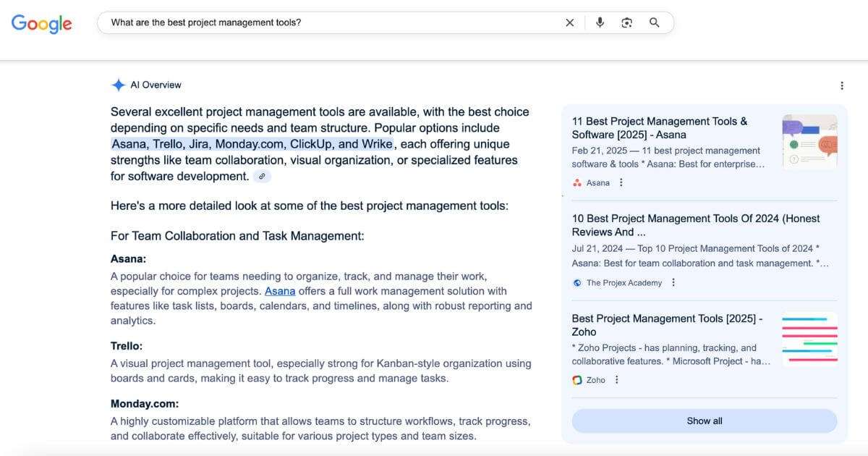Image resolution: width=868 pixels, height=456 pixels.
Task: Open the share link icon after the summary
Action: click(263, 176)
